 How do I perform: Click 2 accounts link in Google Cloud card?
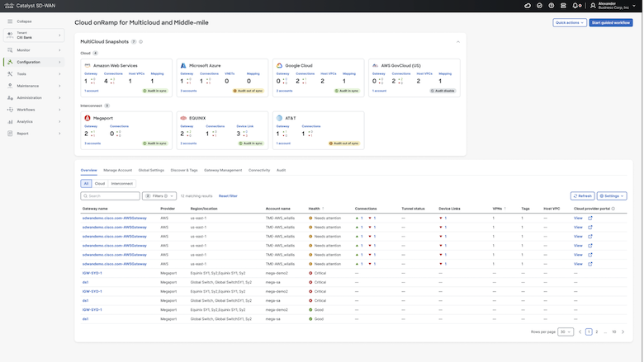point(284,91)
